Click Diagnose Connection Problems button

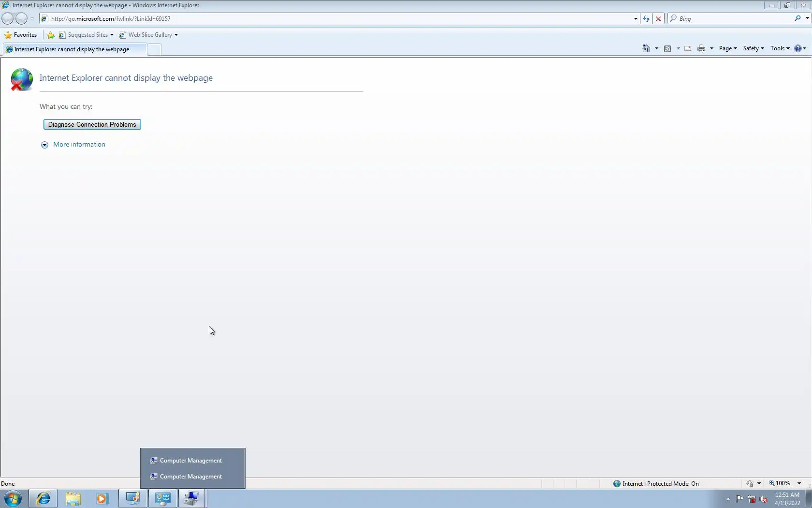point(92,124)
